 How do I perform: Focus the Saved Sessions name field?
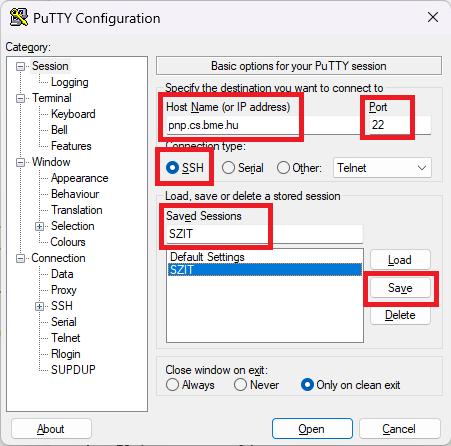tap(264, 234)
